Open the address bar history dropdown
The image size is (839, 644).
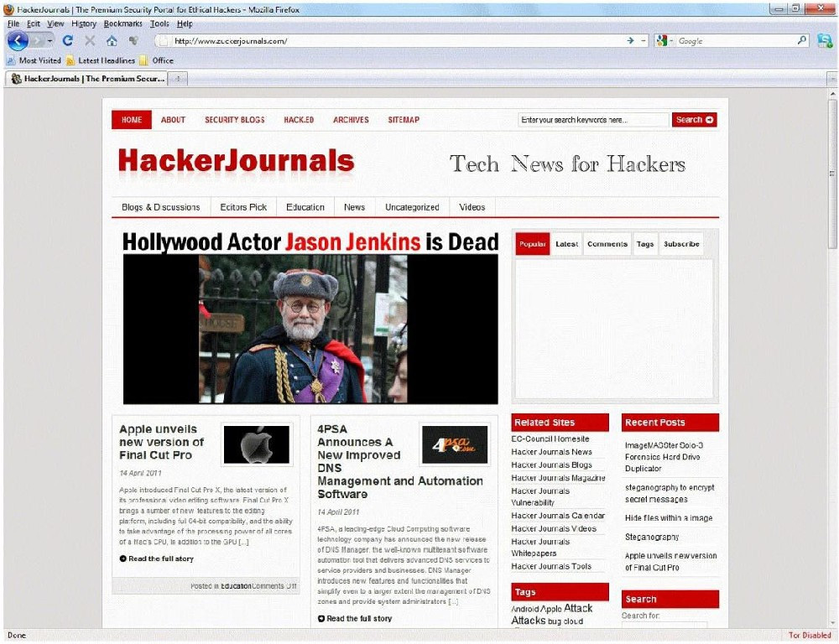click(644, 40)
